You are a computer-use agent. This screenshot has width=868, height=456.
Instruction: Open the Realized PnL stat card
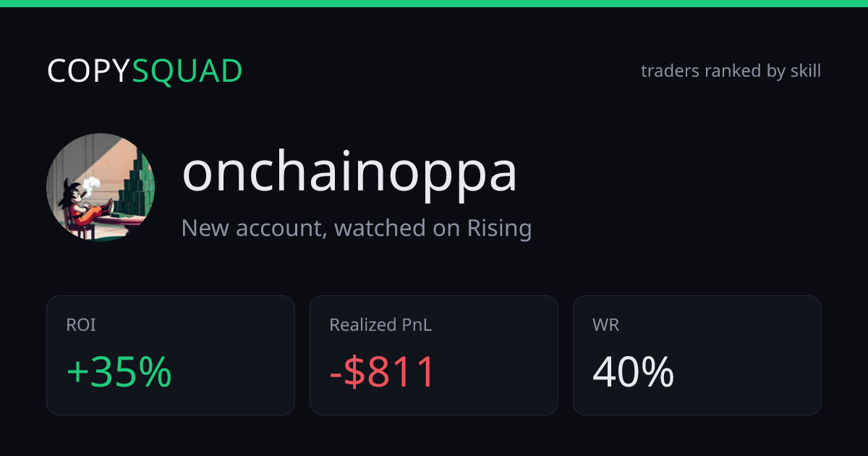point(434,355)
